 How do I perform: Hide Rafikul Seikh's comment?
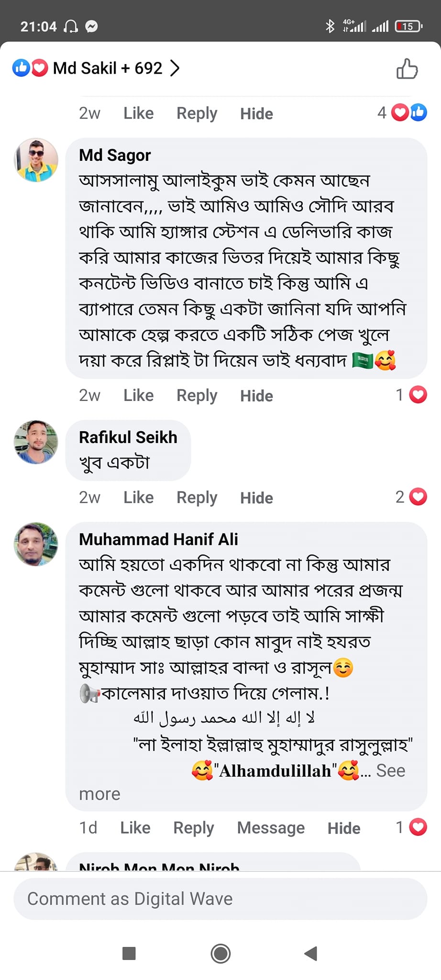[x=256, y=498]
